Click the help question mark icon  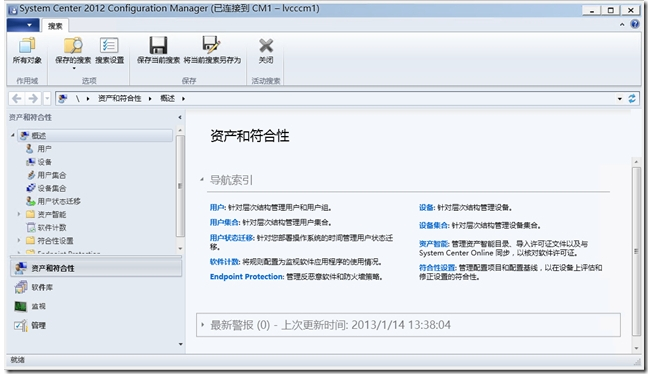(635, 24)
